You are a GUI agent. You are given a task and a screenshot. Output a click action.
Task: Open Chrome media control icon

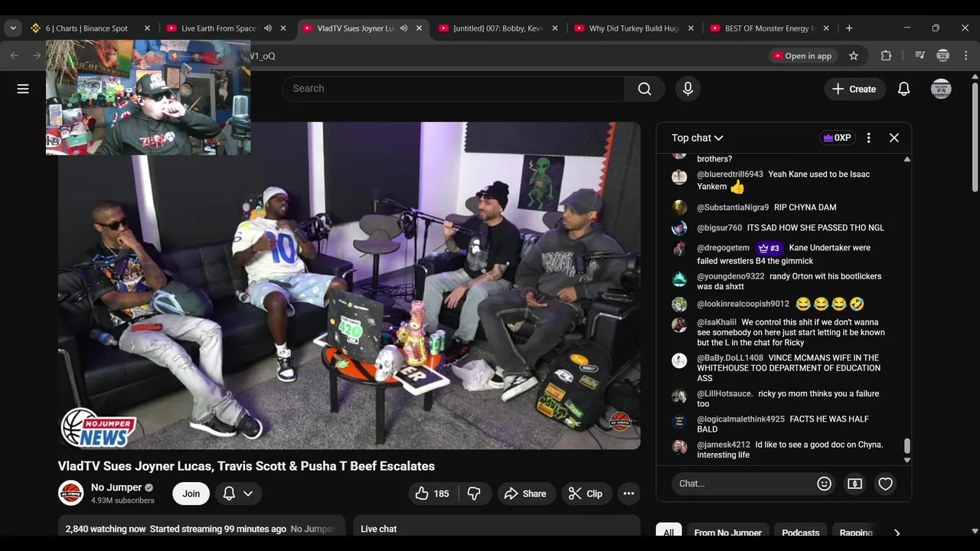coord(920,56)
